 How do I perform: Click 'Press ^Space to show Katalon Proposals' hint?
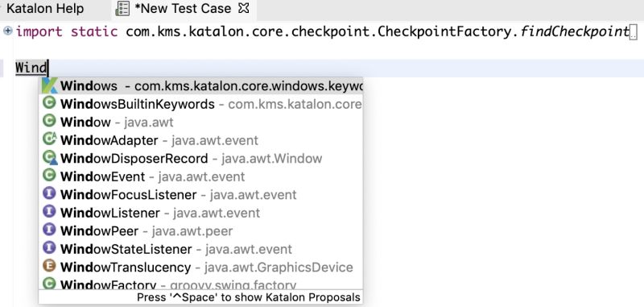tap(249, 297)
